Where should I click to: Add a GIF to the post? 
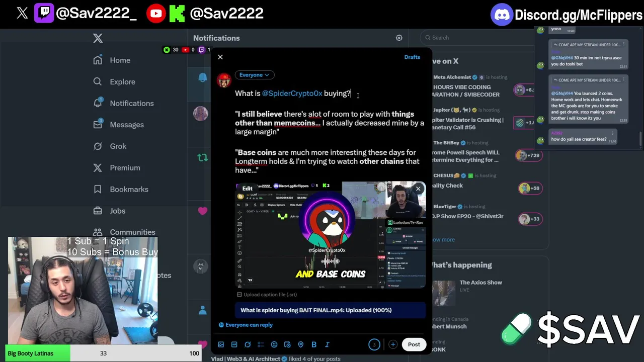[x=234, y=344]
